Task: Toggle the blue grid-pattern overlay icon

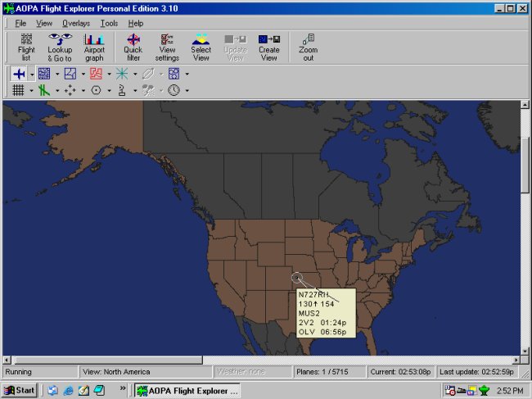Action: [44, 74]
